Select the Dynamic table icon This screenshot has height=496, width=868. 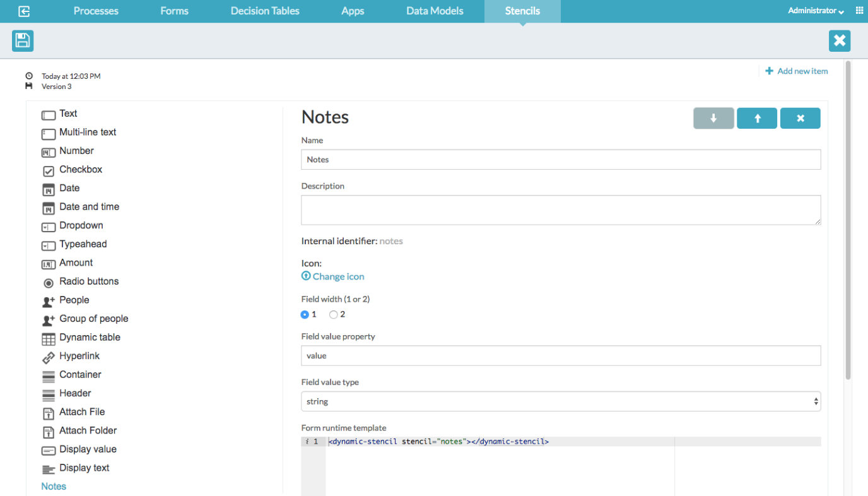(49, 339)
